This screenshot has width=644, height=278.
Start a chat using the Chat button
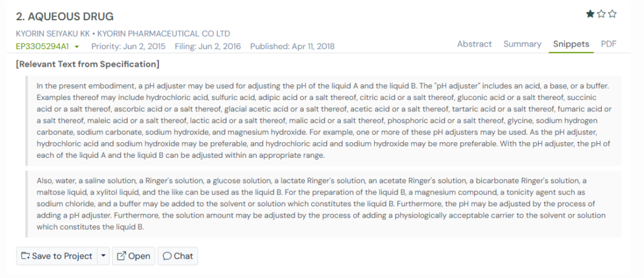click(x=178, y=256)
